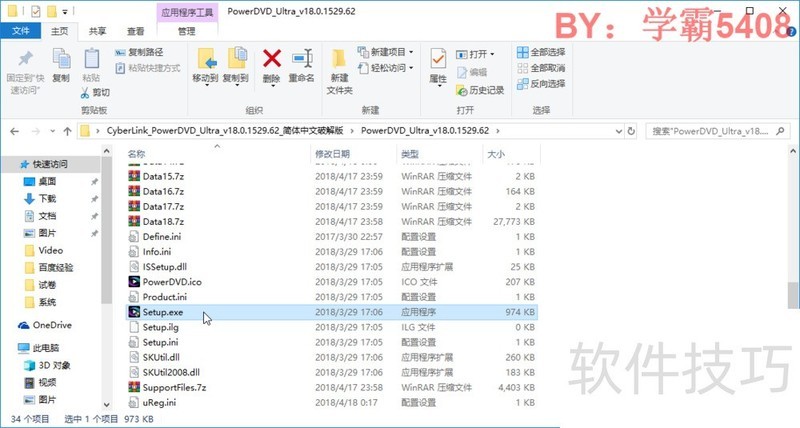Click Select none (全部取消)
Image resolution: width=800 pixels, height=428 pixels.
(x=541, y=68)
